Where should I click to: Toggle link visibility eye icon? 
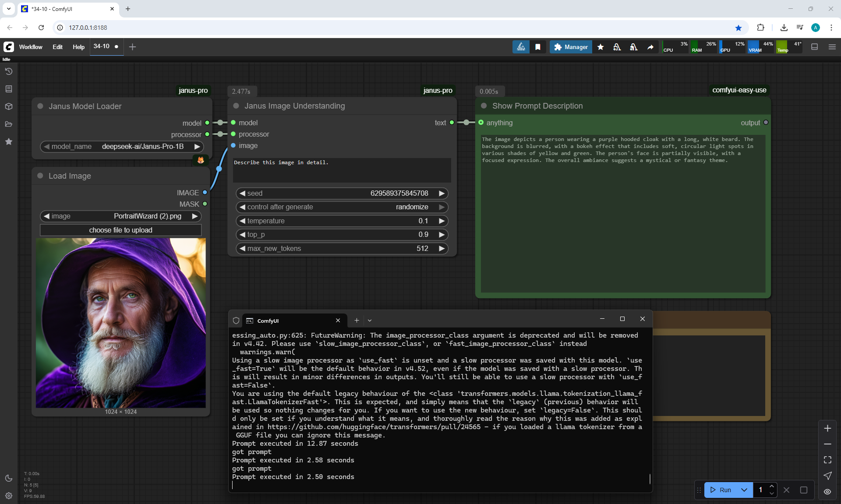(827, 492)
